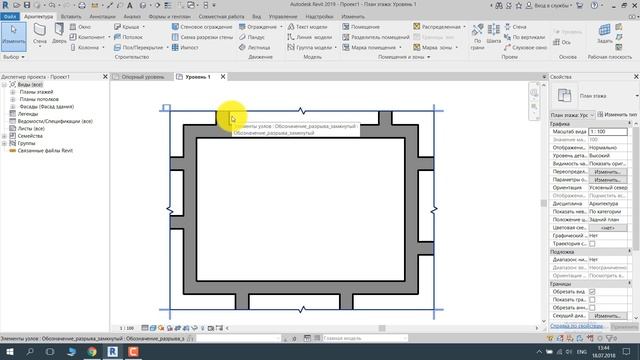Toggle the Обрезать вид checkbox
This screenshot has width=640, height=360.
[592, 292]
